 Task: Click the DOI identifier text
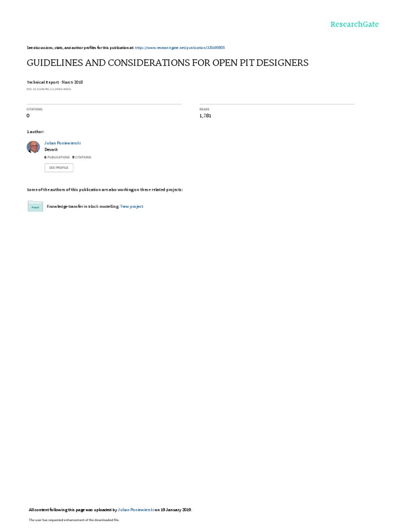(49, 89)
